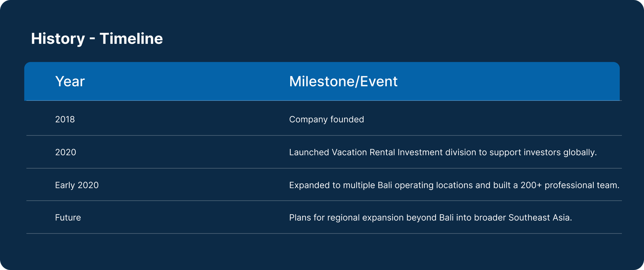Click the "History - Timeline" title

[x=97, y=39]
